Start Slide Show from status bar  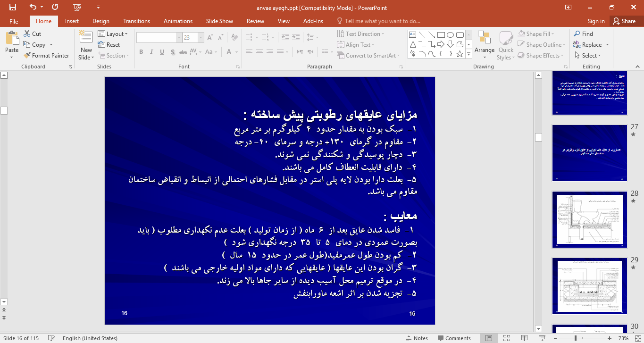tap(542, 338)
